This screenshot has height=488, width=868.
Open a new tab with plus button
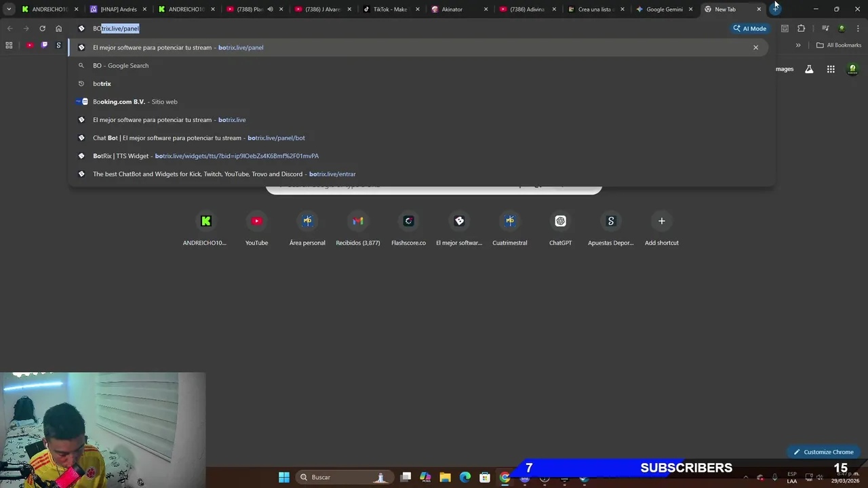775,9
